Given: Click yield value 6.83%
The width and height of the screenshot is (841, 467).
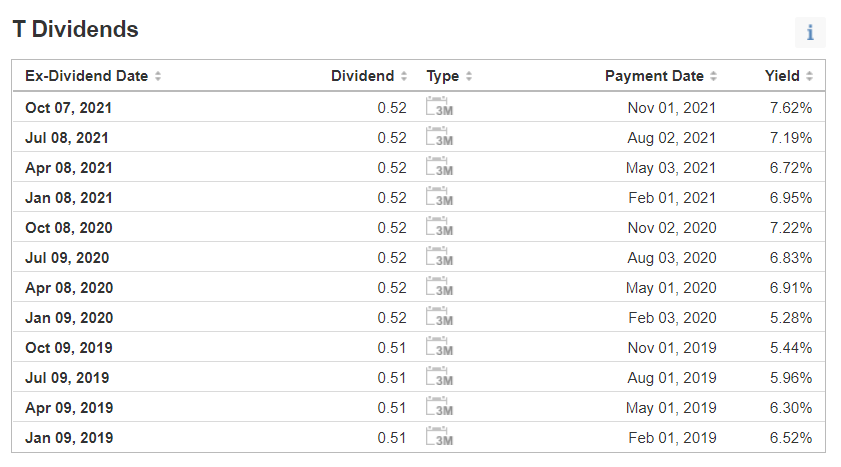Looking at the screenshot, I should pos(791,258).
